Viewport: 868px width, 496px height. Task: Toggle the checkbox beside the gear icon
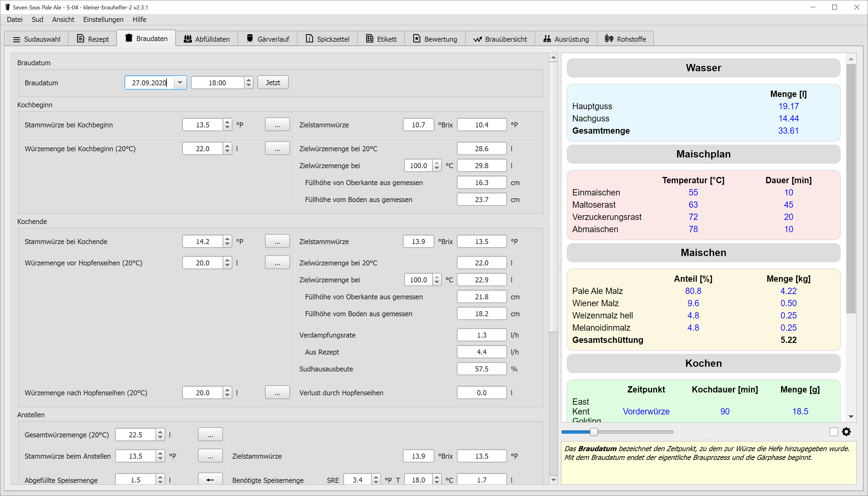834,432
